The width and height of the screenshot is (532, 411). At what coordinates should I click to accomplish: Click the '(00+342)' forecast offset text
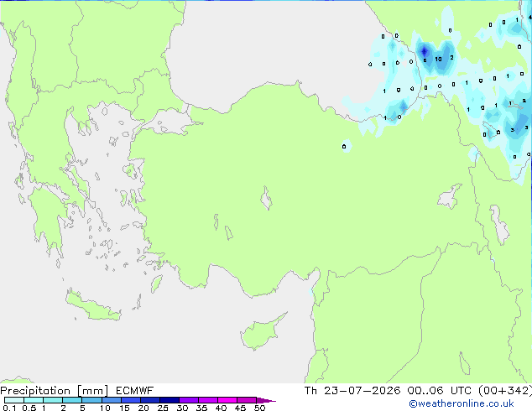click(x=505, y=391)
